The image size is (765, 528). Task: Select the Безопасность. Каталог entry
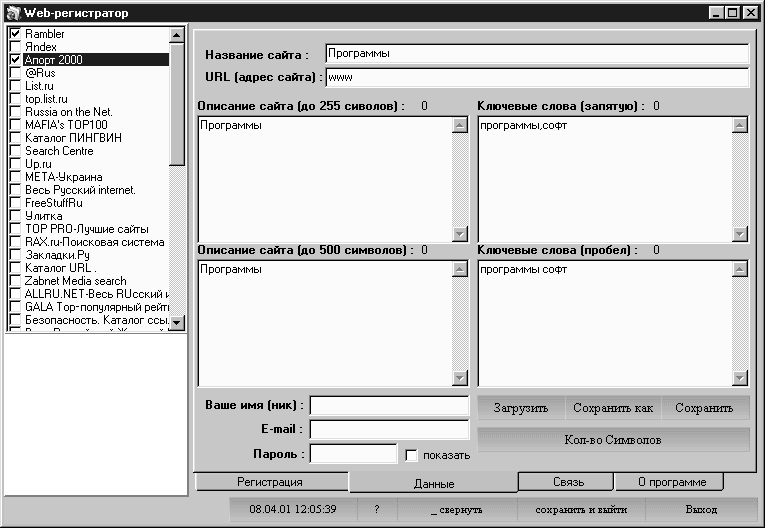pos(97,320)
